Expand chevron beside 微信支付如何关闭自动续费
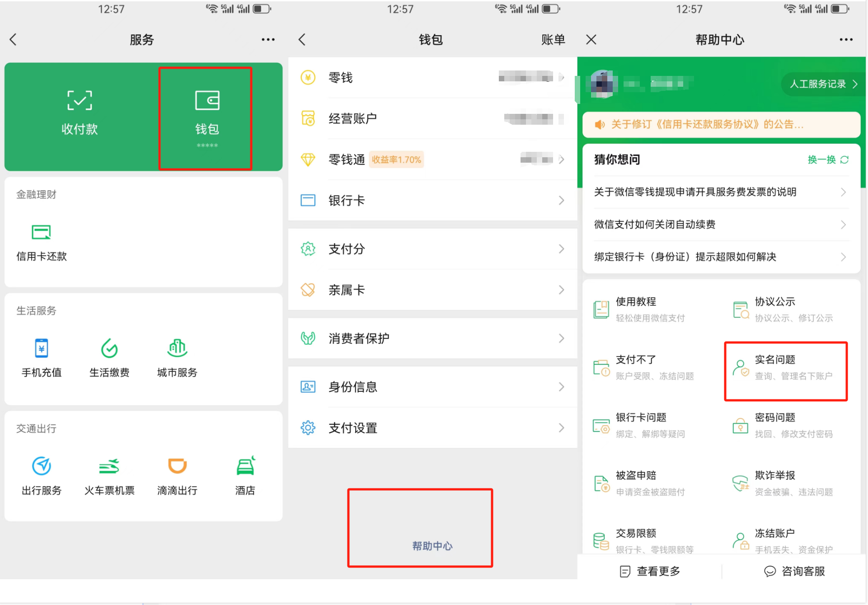Screen dimensions: 868x605 pos(843,225)
